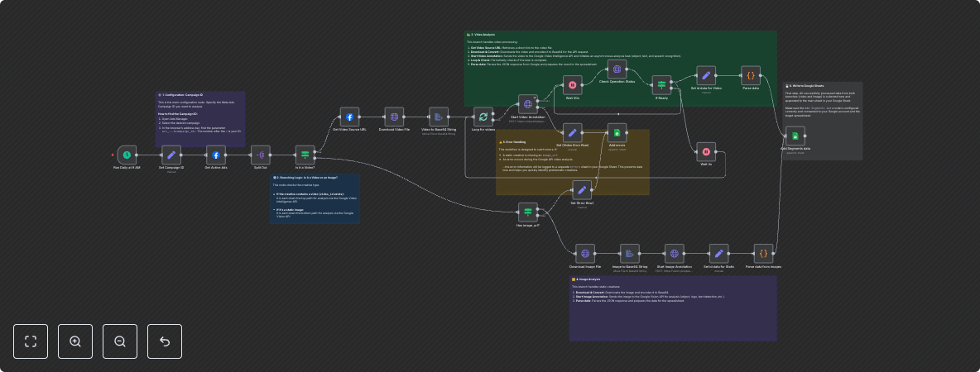Select the Set id data for Static node
Screen dimensions: 980x372
click(718, 254)
